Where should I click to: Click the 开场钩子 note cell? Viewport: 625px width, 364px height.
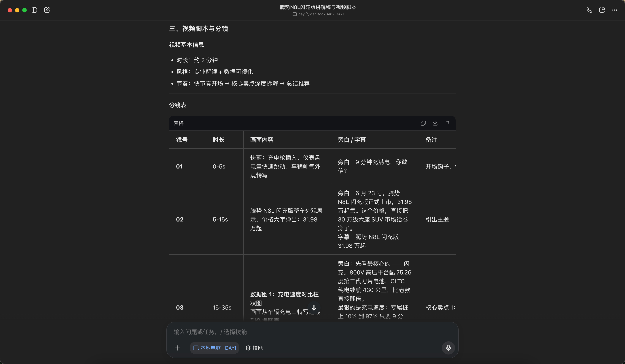coord(437,166)
